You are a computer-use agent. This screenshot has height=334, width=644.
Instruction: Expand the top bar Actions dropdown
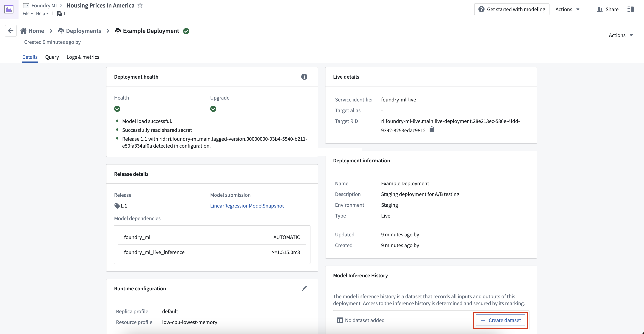pos(567,9)
